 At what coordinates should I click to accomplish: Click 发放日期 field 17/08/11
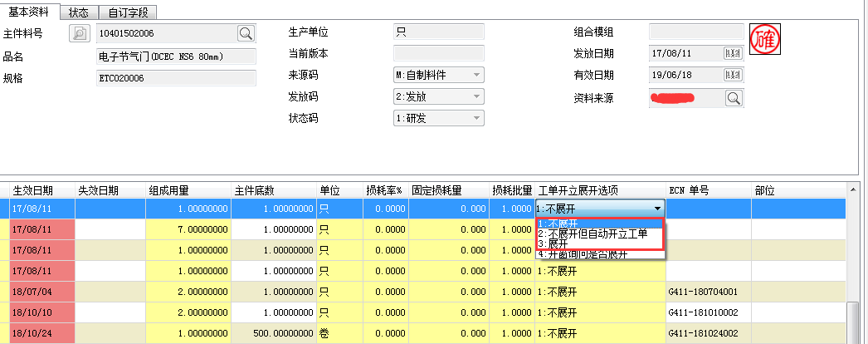coord(686,54)
